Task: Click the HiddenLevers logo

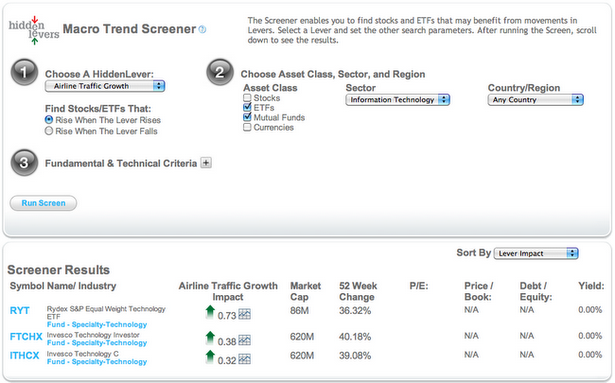Action: [x=34, y=31]
